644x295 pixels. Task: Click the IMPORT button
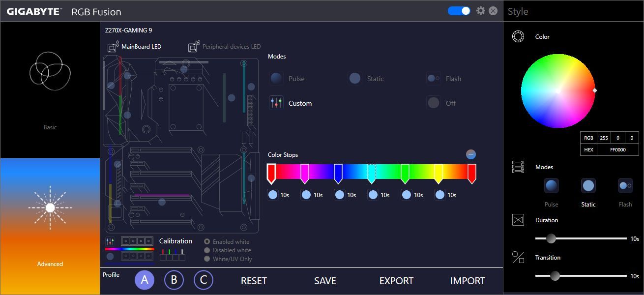click(468, 281)
